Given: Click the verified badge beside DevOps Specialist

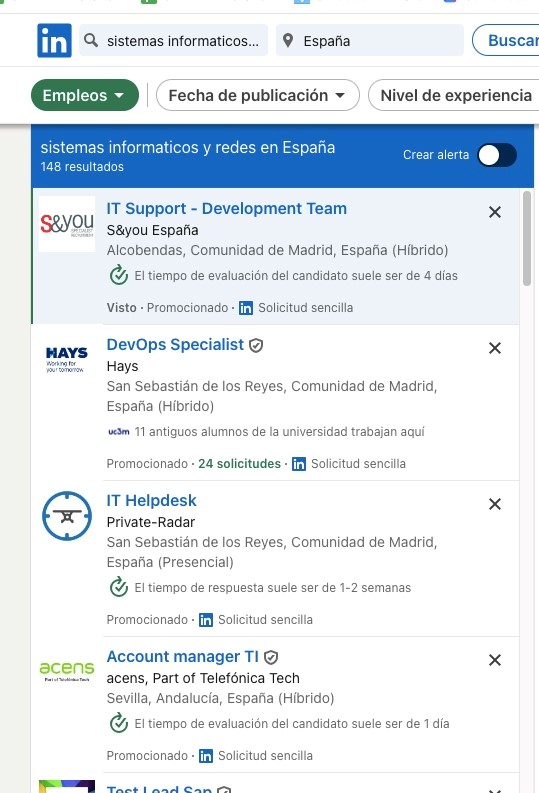Looking at the screenshot, I should pyautogui.click(x=256, y=345).
